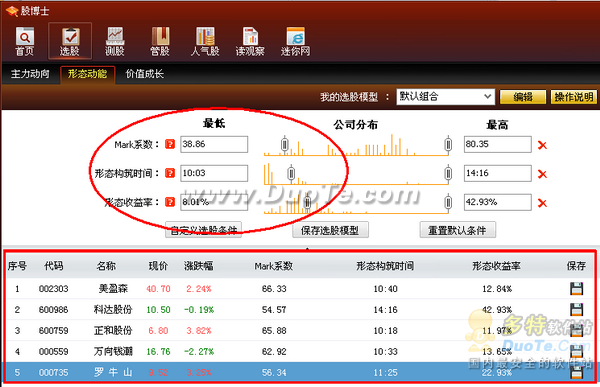Click the Mark系数 minimum value field 38.86
Image resolution: width=600 pixels, height=387 pixels.
pos(214,144)
